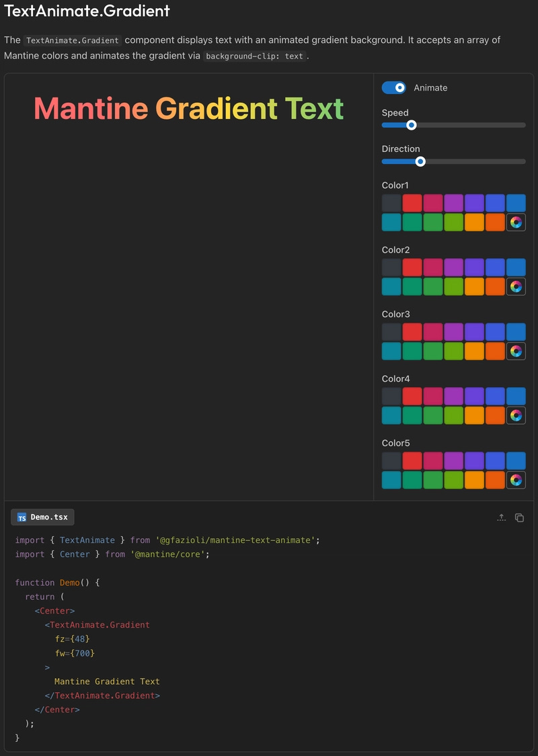Pick the cyan swatch under Color1
538x756 pixels.
[391, 222]
